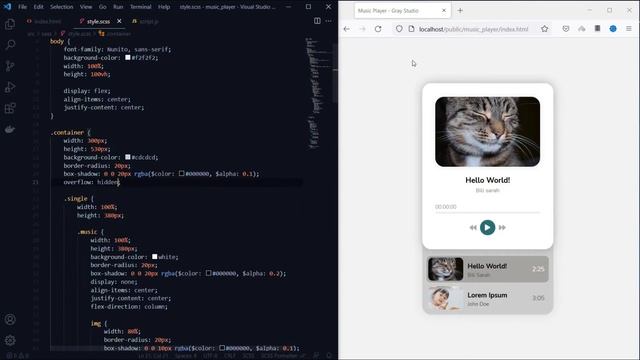The image size is (640, 360).
Task: Skip to the next track
Action: 502,227
